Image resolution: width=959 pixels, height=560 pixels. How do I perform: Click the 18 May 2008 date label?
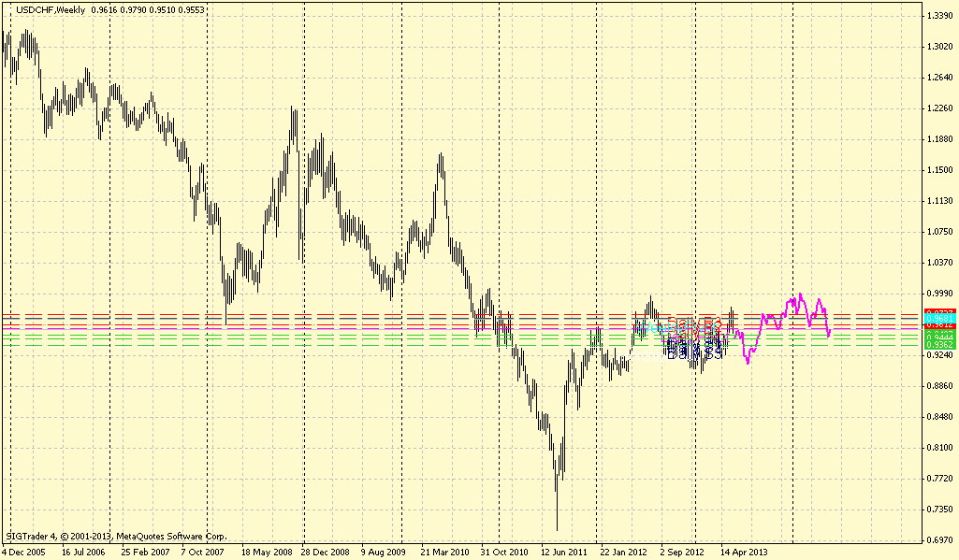266,552
